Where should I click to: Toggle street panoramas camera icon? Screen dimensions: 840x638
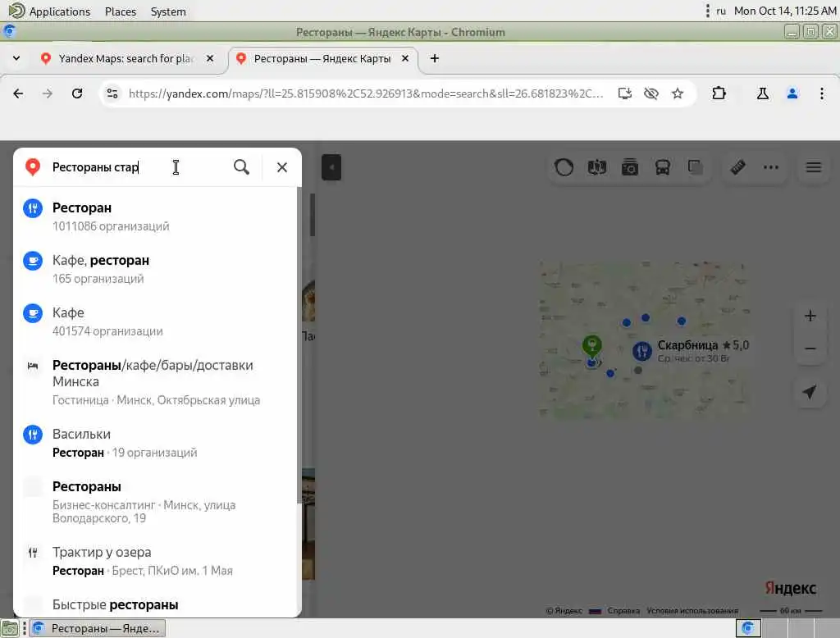[x=629, y=167]
